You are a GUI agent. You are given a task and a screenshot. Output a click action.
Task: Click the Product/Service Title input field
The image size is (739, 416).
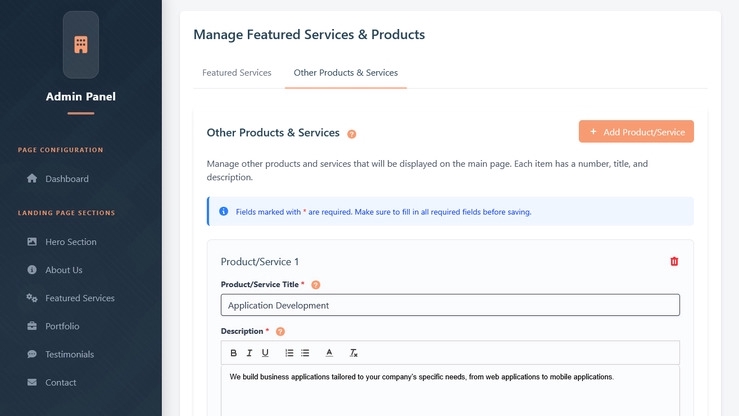[450, 305]
